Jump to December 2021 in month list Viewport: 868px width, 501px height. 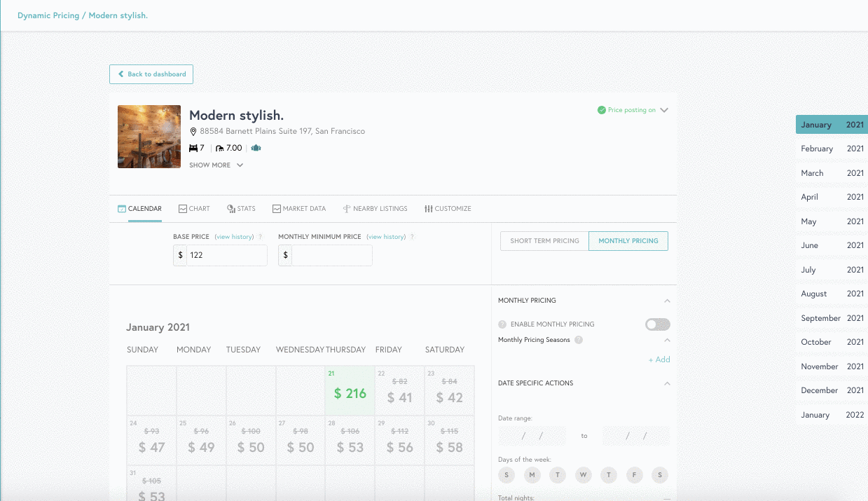pyautogui.click(x=832, y=390)
